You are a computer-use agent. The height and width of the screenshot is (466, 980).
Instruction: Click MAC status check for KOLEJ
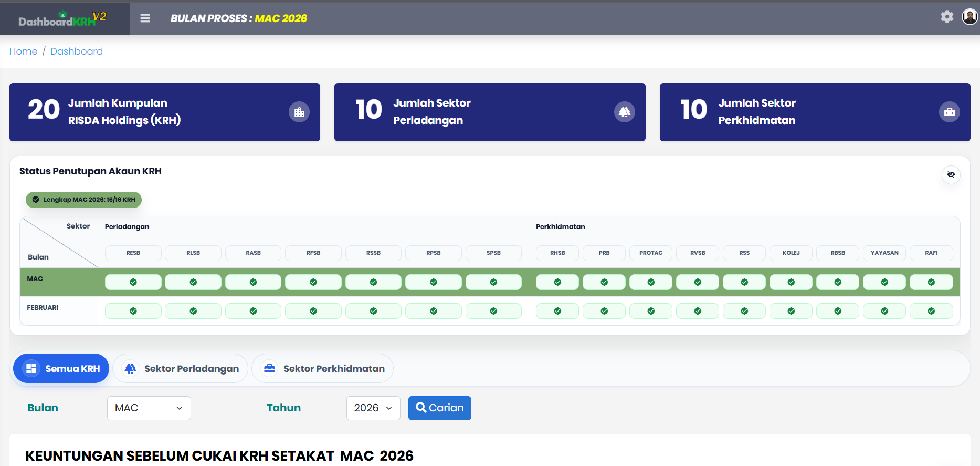coord(791,282)
